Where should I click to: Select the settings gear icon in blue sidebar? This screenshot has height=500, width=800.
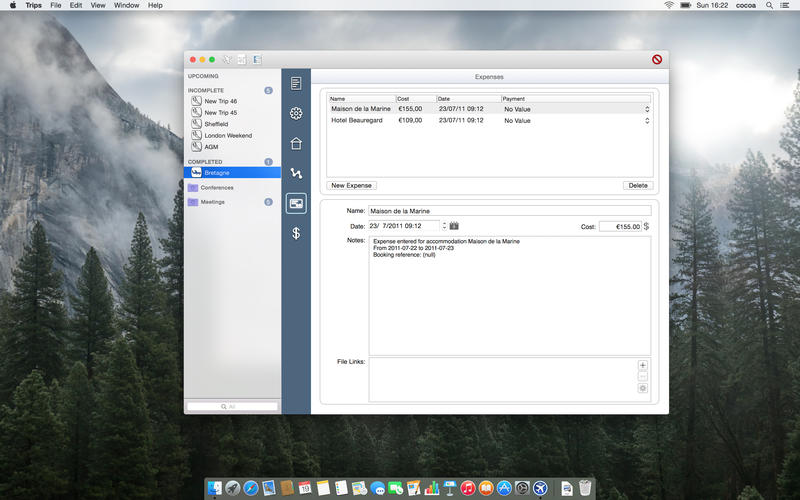point(296,113)
